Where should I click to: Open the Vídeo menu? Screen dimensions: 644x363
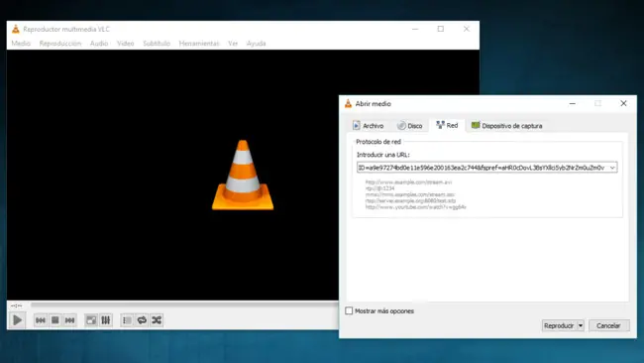(126, 44)
